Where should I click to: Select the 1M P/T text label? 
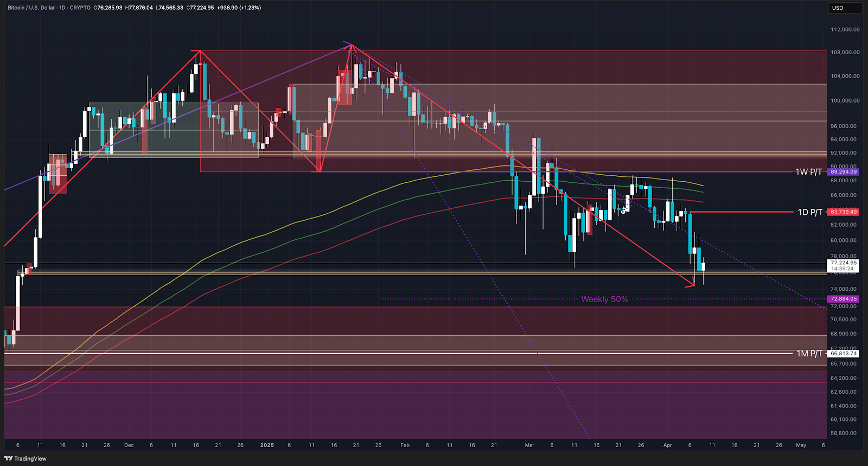coord(809,354)
